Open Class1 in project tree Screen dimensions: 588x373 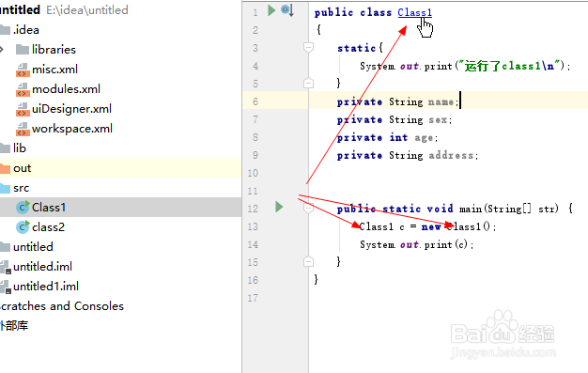[49, 207]
